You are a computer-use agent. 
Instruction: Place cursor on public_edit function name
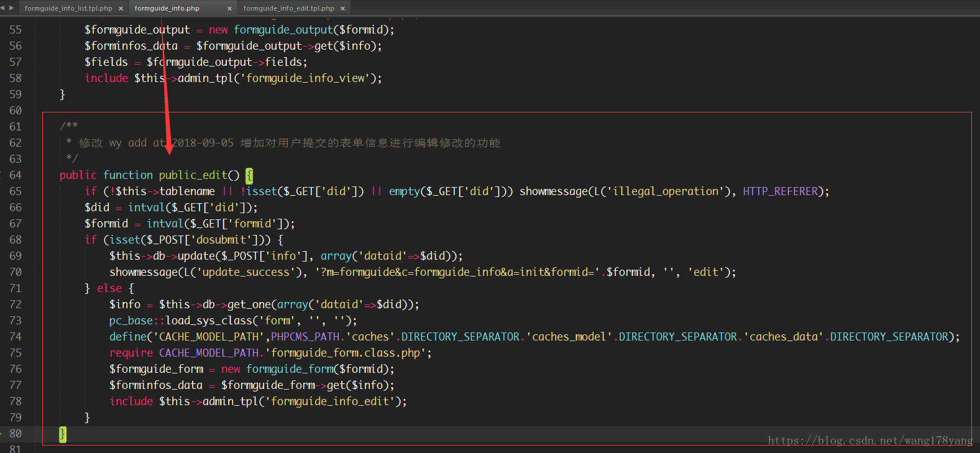coord(193,175)
